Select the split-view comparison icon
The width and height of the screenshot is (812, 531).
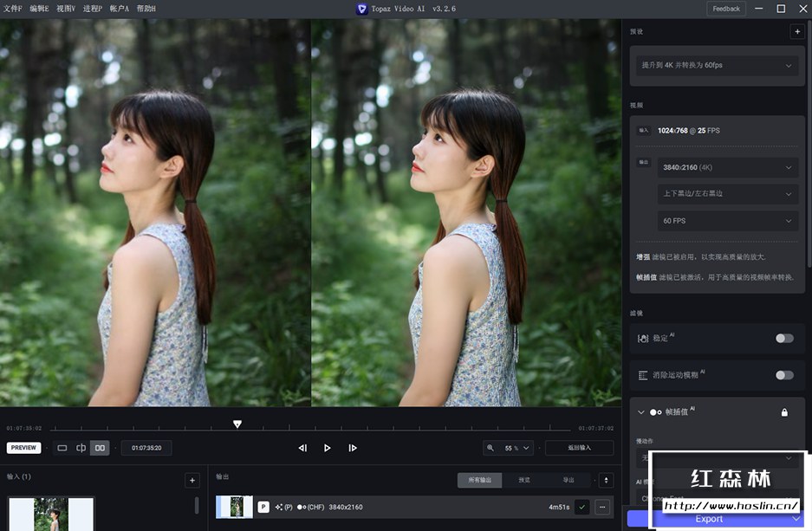click(x=81, y=448)
